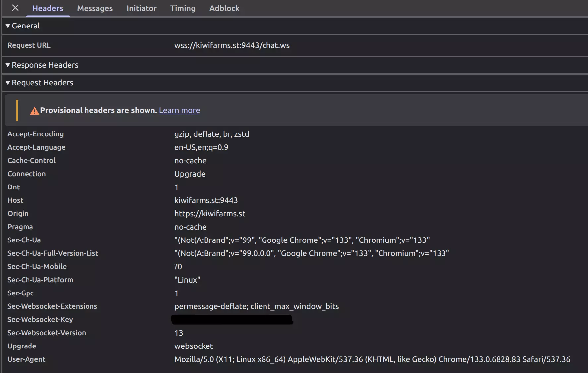588x373 pixels.
Task: Collapse the Response Headers section
Action: point(42,65)
